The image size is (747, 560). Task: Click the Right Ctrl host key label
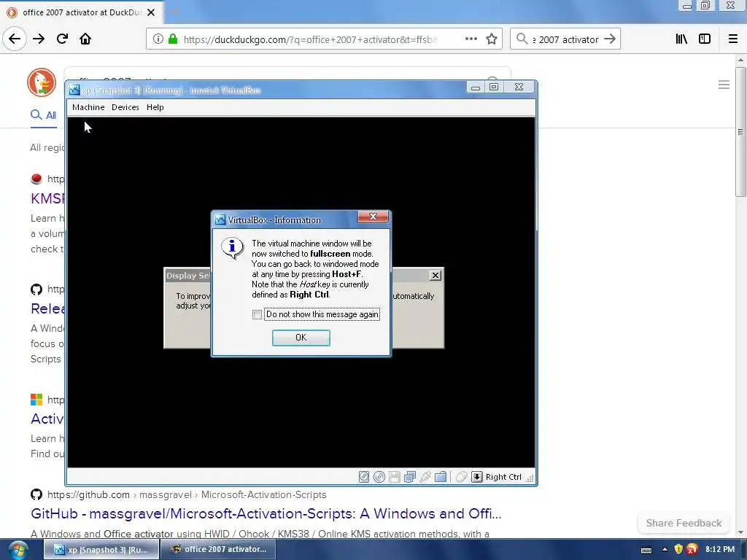[503, 477]
